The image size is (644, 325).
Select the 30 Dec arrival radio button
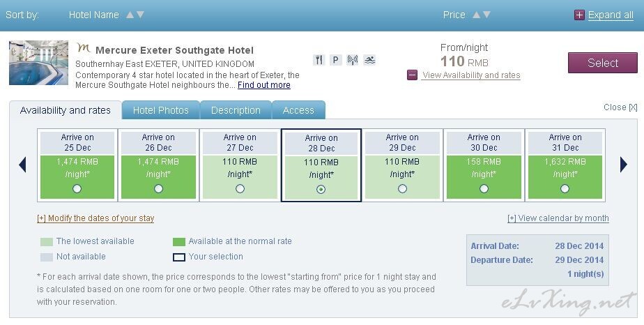coord(484,188)
